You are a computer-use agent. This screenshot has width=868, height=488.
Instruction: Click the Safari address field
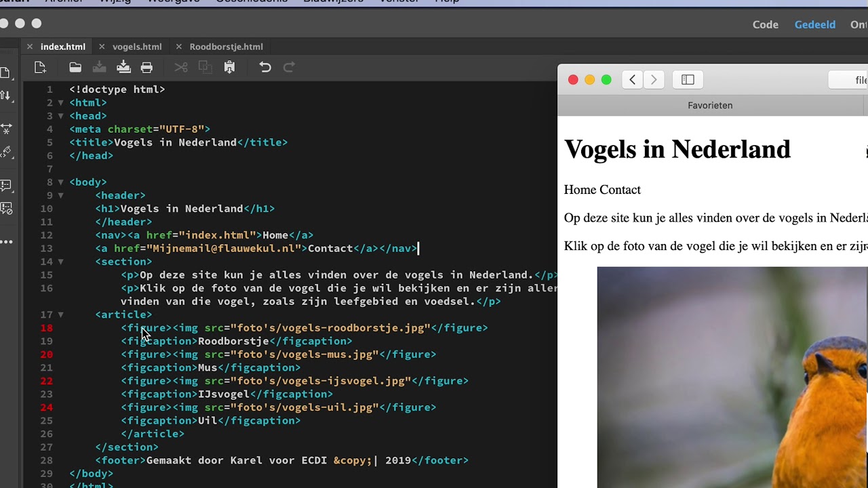(x=848, y=80)
